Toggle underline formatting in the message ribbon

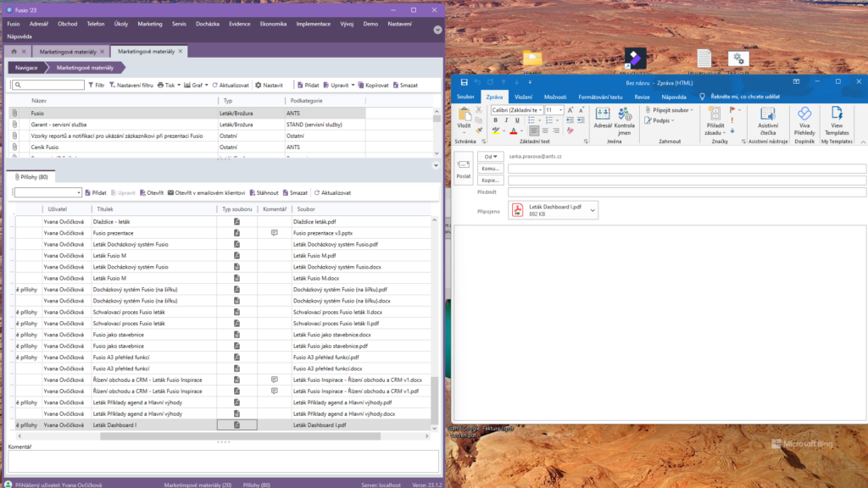point(518,120)
